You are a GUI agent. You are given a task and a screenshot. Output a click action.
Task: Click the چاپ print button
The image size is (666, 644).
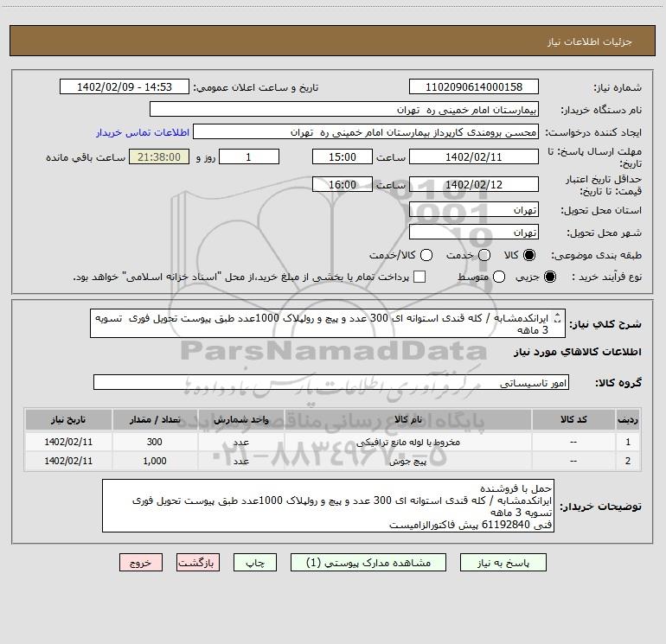point(255,563)
